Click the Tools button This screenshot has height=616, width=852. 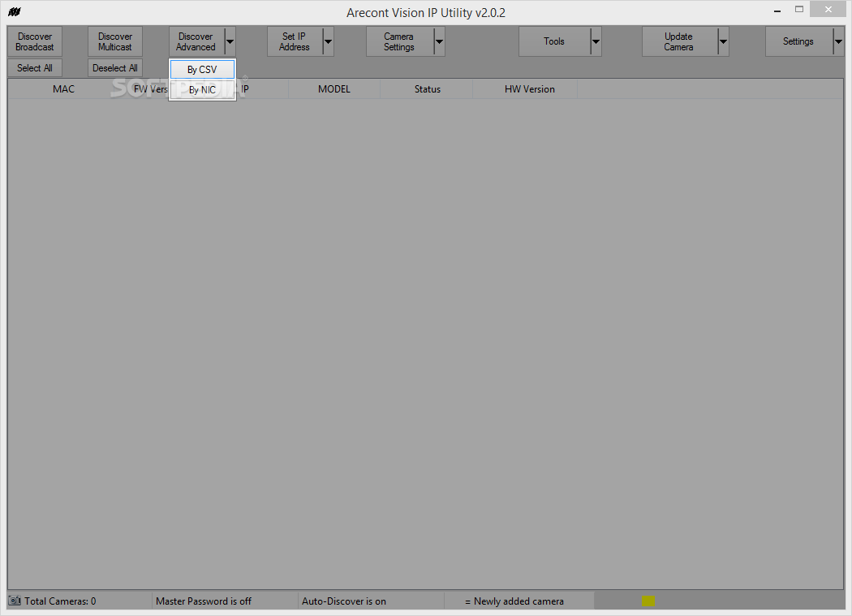(x=554, y=41)
